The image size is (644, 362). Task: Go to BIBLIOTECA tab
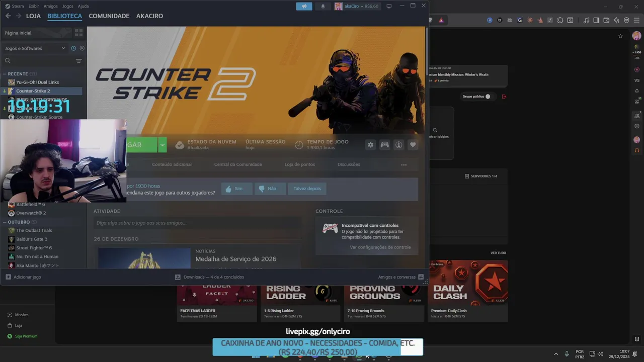64,16
